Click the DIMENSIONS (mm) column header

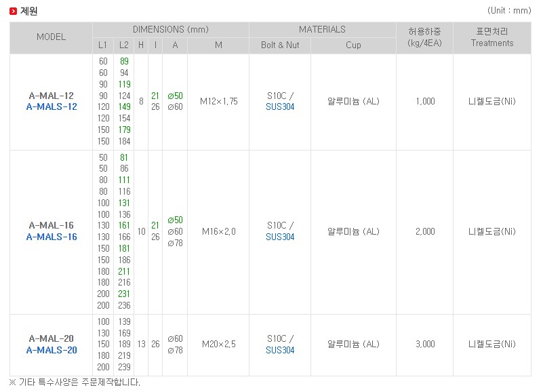(x=170, y=30)
